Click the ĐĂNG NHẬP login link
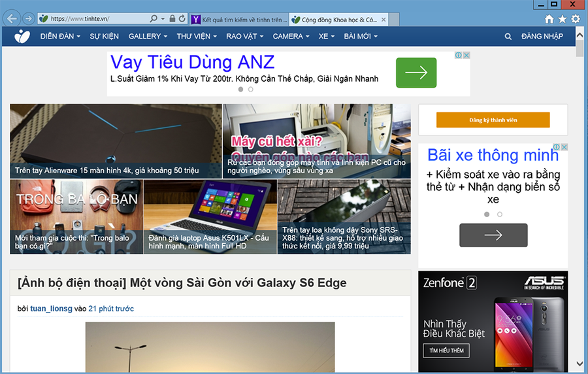This screenshot has width=588, height=374. [x=542, y=37]
